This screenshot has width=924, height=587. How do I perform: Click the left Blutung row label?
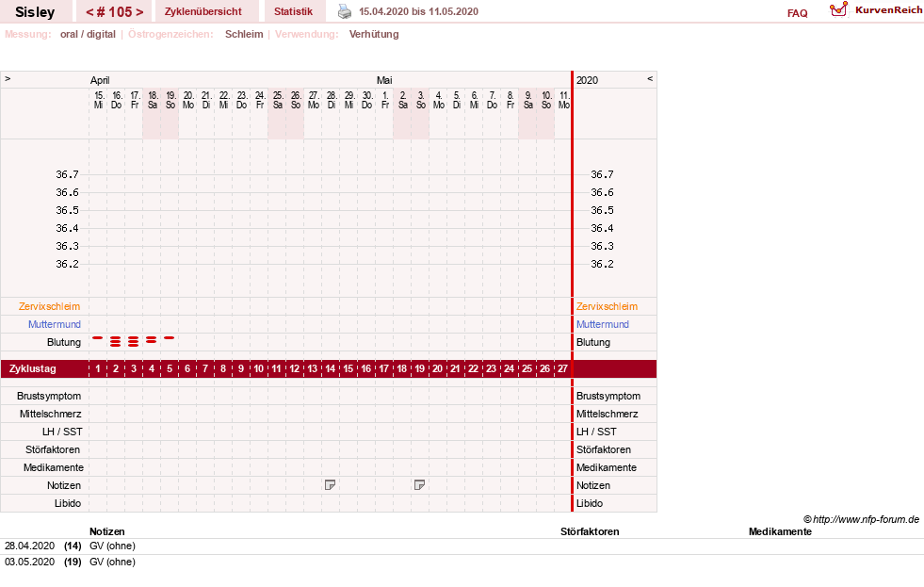(64, 342)
